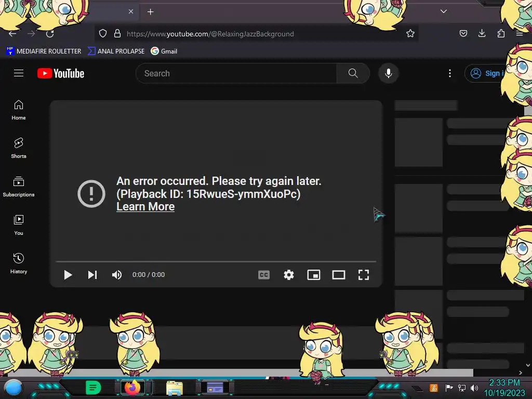Open green notes app in taskbar
The image size is (532, 399).
pyautogui.click(x=94, y=388)
